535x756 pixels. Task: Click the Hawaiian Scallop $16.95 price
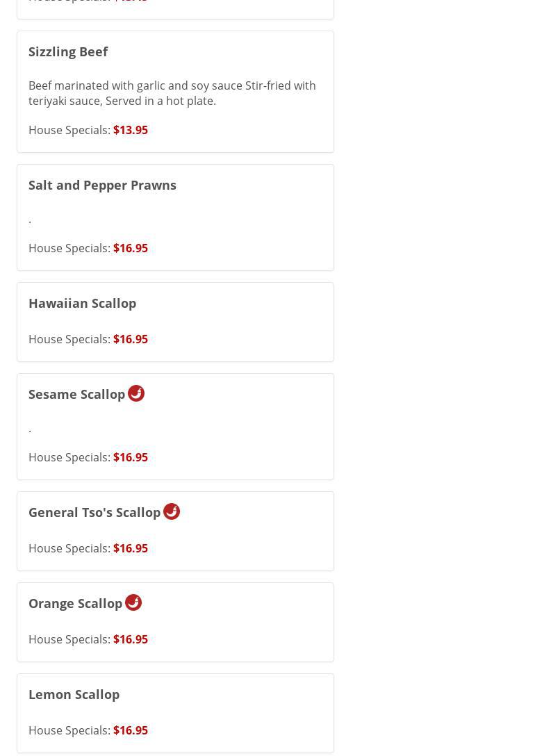point(131,339)
